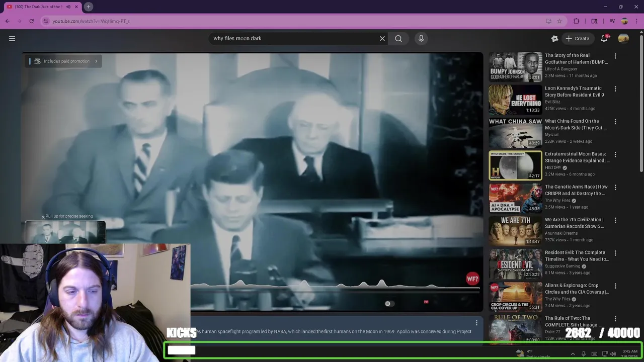Click the search magnifier button
The width and height of the screenshot is (644, 362).
click(x=398, y=38)
